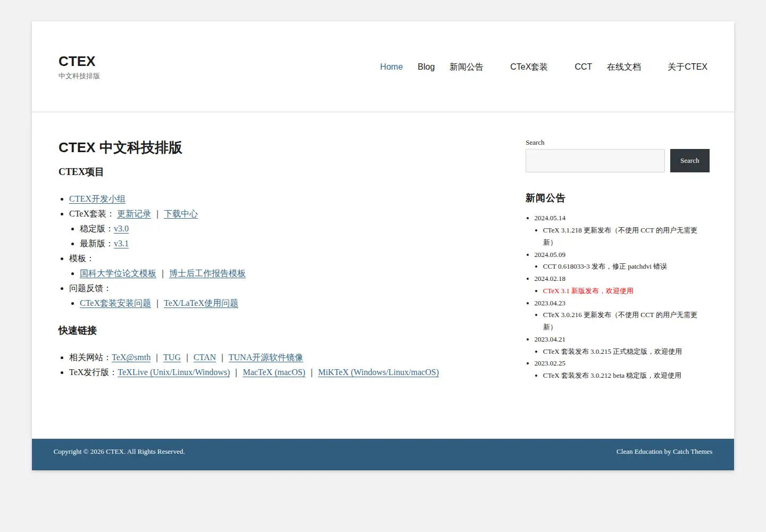Open the CTEX开发小组 link
766x532 pixels.
[x=97, y=199]
